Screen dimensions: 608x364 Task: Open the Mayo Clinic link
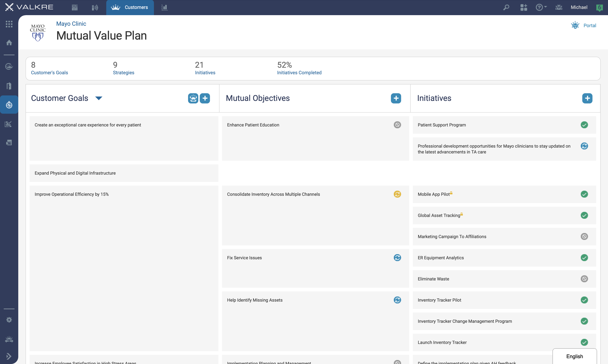click(71, 24)
